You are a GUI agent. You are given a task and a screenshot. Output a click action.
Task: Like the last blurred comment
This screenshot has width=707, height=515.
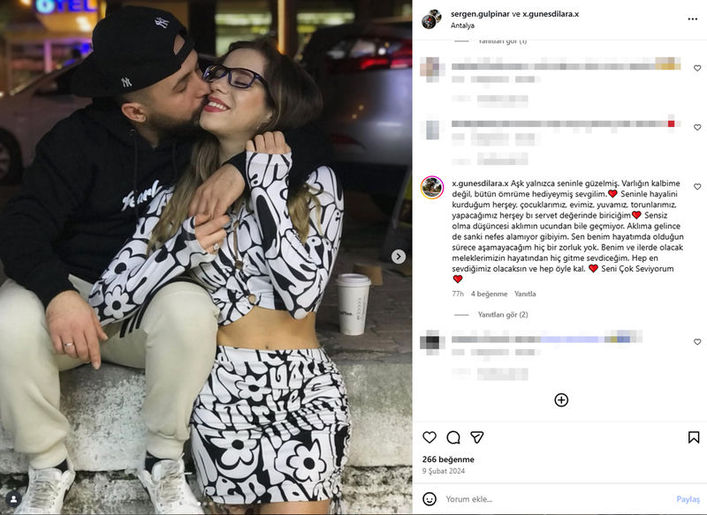click(x=697, y=342)
